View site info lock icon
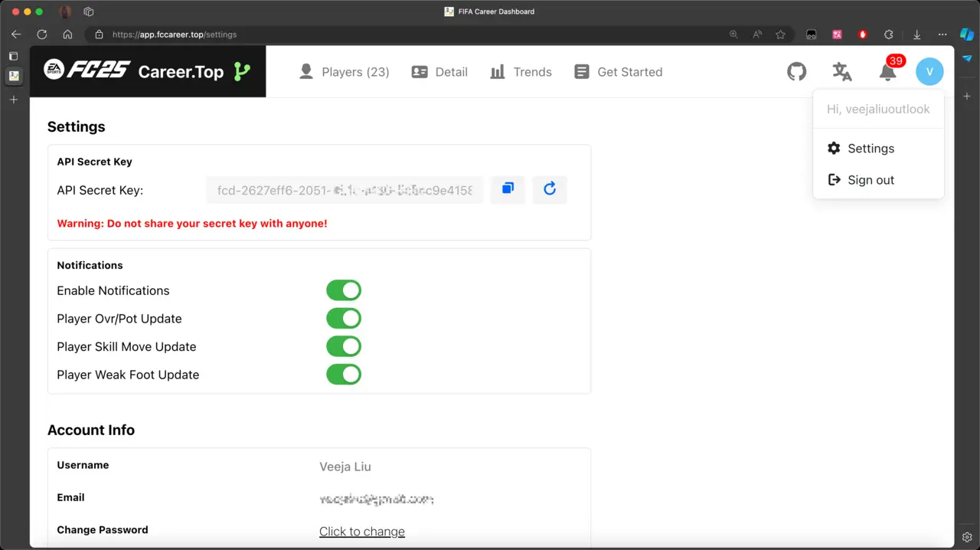Screen dimensions: 980x550 point(99,34)
